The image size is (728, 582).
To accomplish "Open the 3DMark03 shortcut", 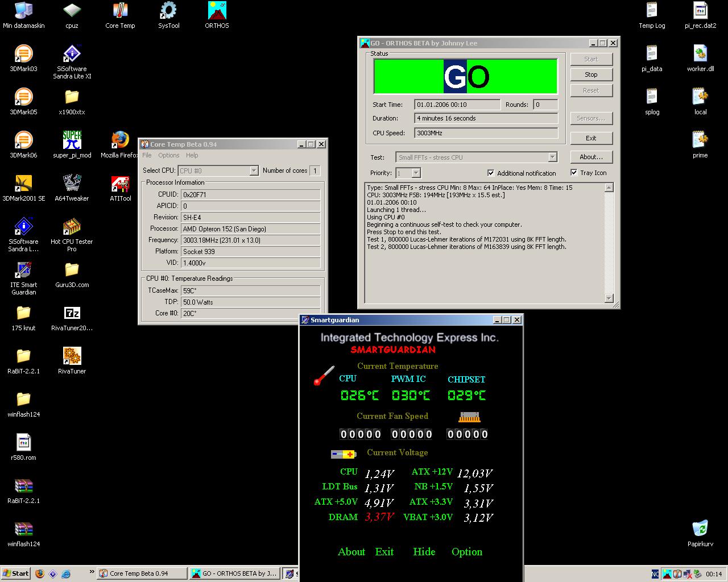I will point(23,59).
